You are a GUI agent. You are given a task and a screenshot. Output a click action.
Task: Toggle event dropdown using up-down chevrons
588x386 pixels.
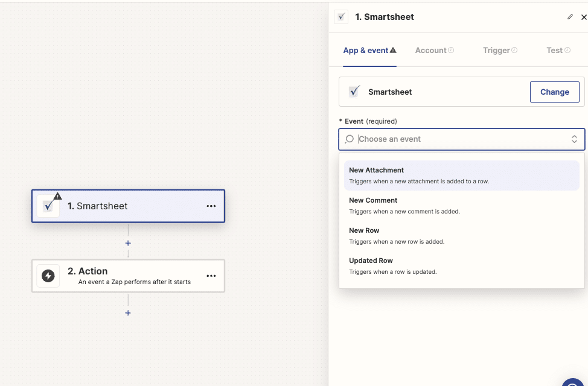tap(574, 139)
